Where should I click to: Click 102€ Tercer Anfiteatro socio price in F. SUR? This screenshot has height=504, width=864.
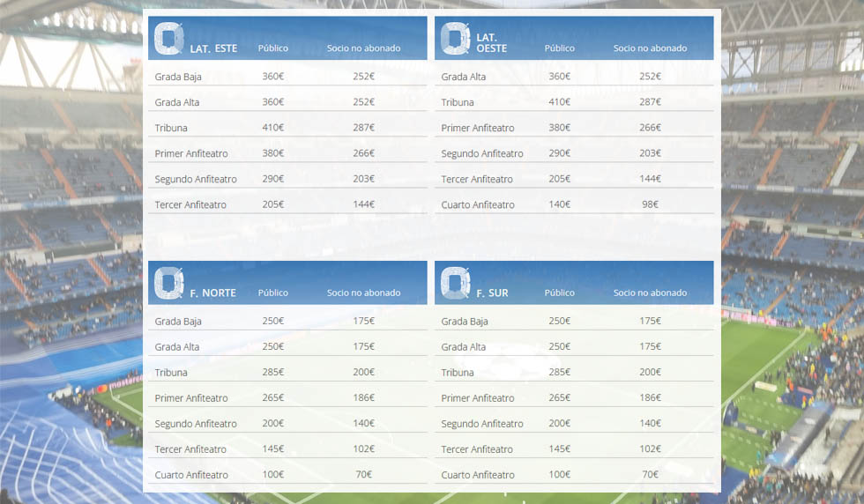pyautogui.click(x=651, y=448)
